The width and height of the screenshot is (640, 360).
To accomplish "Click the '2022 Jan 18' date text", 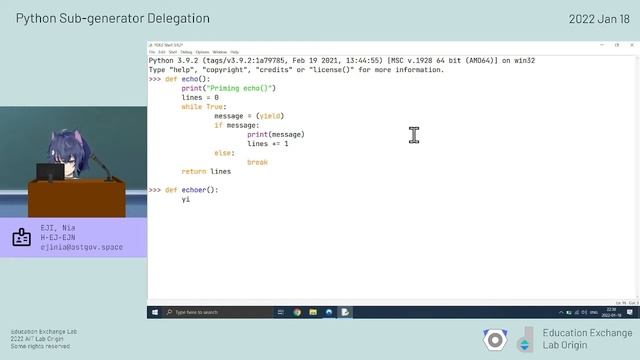I will point(599,19).
